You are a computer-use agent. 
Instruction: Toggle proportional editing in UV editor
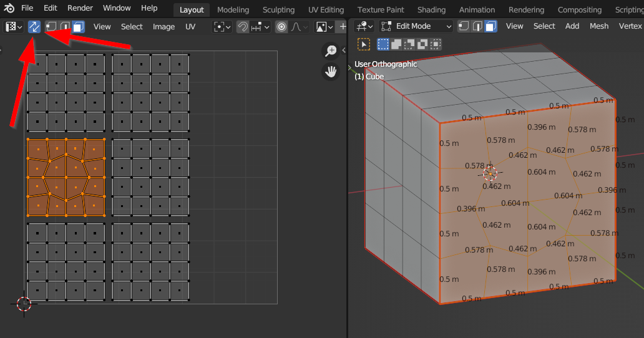click(281, 27)
